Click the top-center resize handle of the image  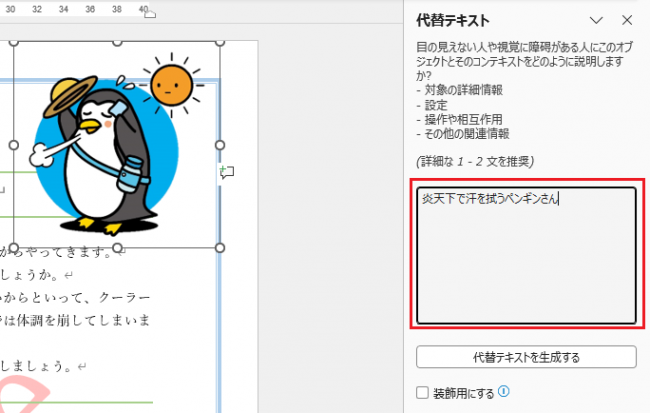click(x=117, y=43)
